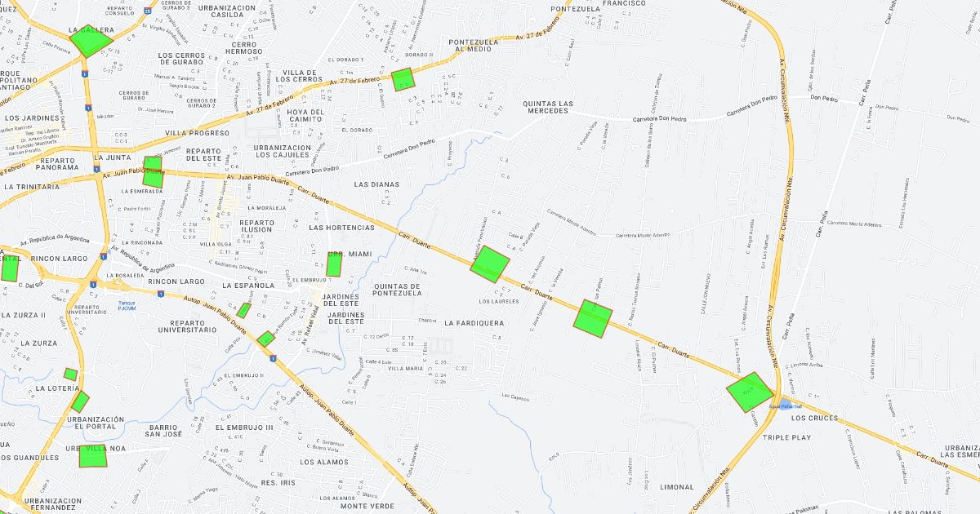
Task: Select green square on Carr. Duarte above Los Laureles
Action: [490, 264]
